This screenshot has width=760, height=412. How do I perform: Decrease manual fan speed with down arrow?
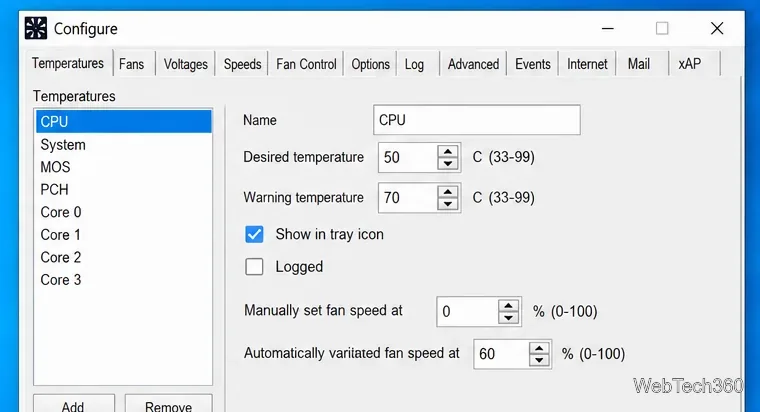coord(508,318)
